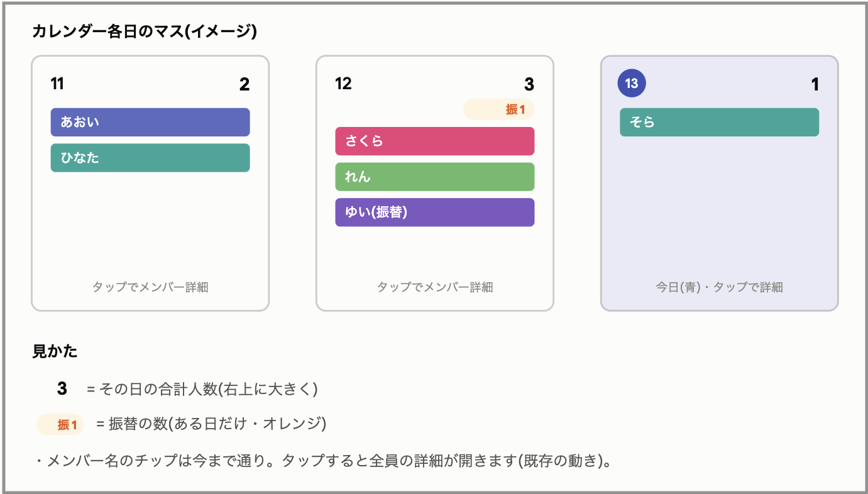Click day number 12
The height and width of the screenshot is (494, 868).
pos(343,84)
